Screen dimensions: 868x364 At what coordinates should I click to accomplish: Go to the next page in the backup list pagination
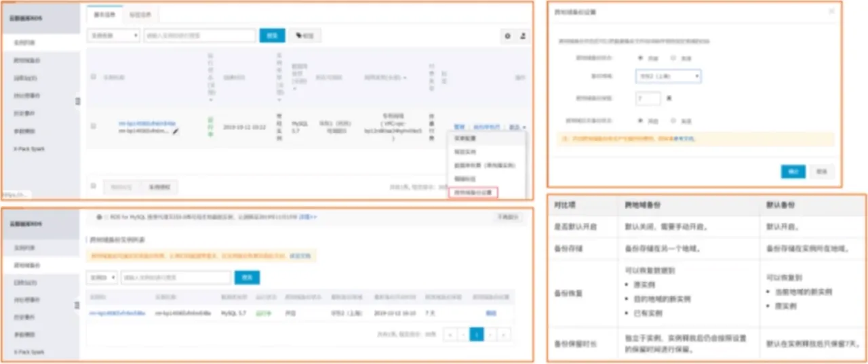tap(491, 334)
